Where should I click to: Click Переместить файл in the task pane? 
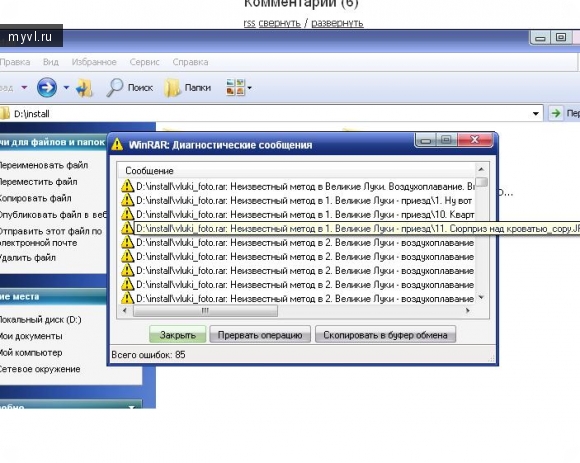point(38,182)
